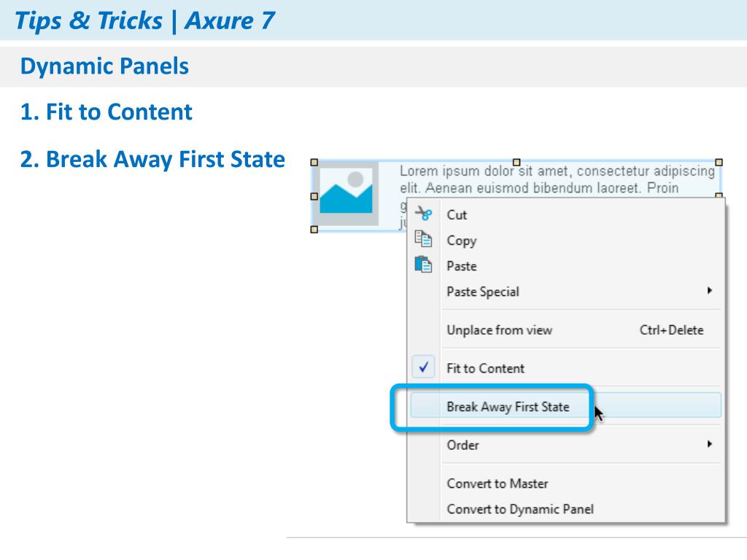Click the top-center resize handle
This screenshot has width=747, height=560.
pos(516,163)
